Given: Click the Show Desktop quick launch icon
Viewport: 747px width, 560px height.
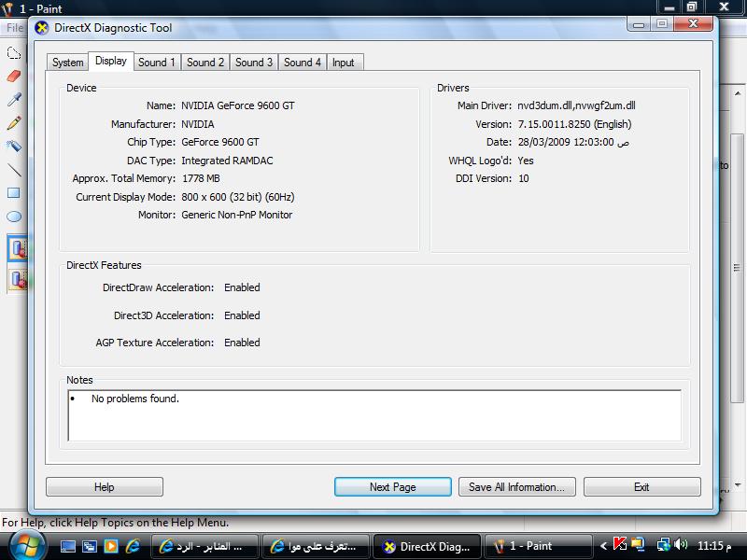Looking at the screenshot, I should coord(67,546).
